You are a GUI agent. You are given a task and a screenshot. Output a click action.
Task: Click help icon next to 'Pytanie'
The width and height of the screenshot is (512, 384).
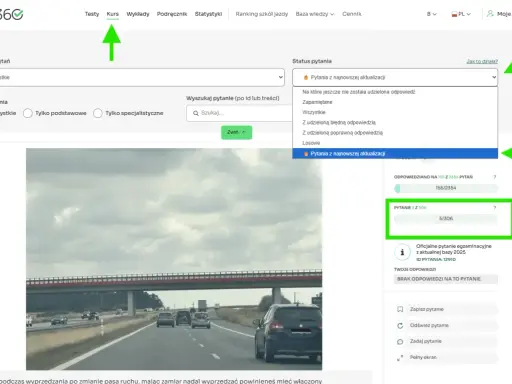point(495,208)
